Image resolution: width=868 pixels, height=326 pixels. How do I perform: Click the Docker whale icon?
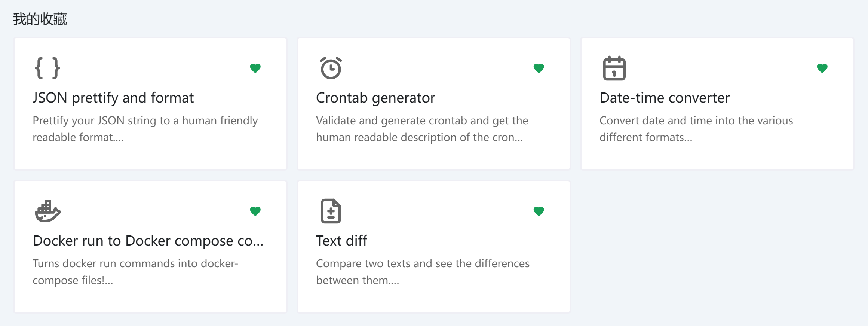tap(47, 211)
